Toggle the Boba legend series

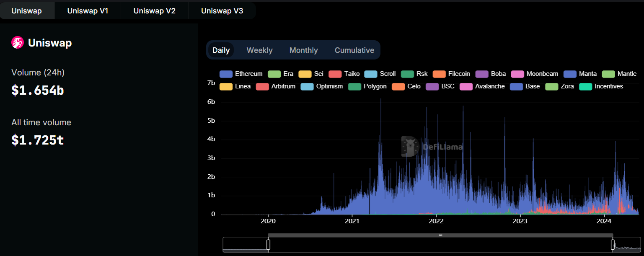point(490,74)
